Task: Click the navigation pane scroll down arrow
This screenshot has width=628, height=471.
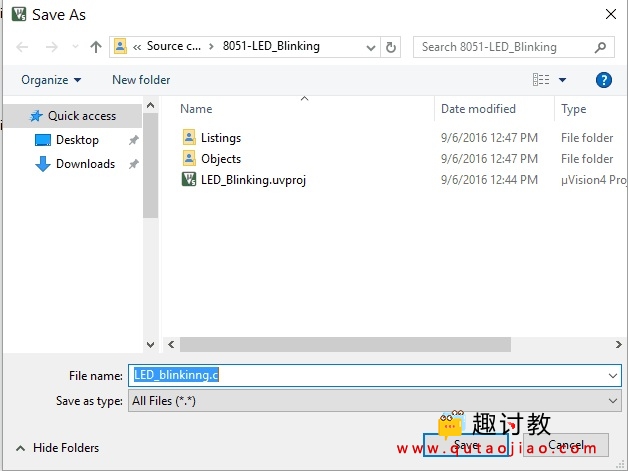Action: pos(151,344)
